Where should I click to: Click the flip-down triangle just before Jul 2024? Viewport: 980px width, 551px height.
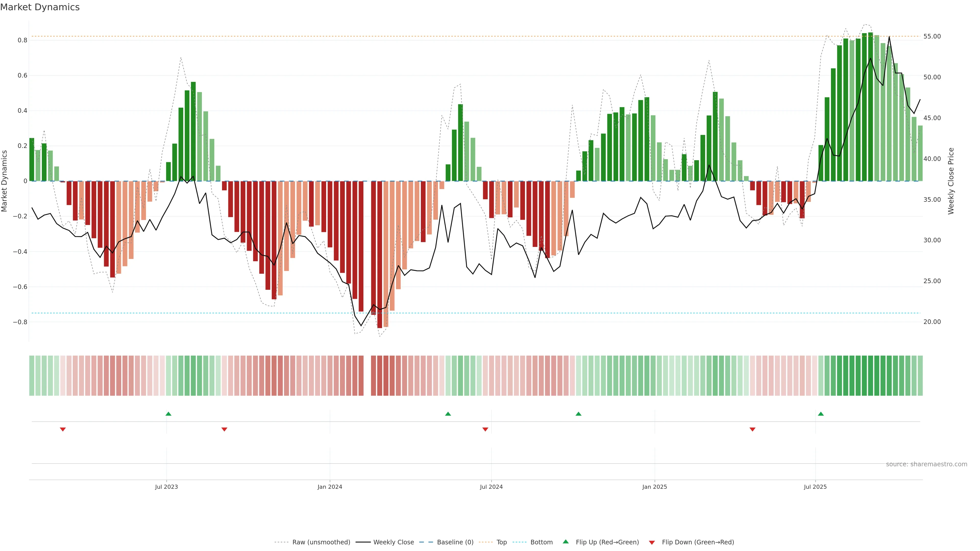click(x=485, y=429)
